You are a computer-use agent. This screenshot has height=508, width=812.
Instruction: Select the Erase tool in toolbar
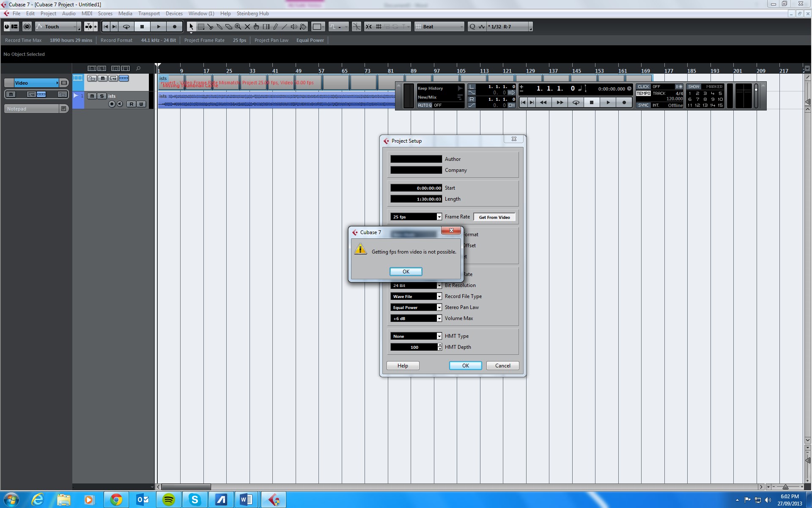pos(229,27)
